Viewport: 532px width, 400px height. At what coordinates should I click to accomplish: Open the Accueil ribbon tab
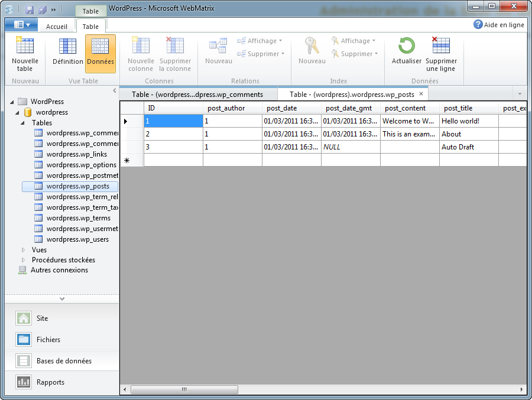57,27
